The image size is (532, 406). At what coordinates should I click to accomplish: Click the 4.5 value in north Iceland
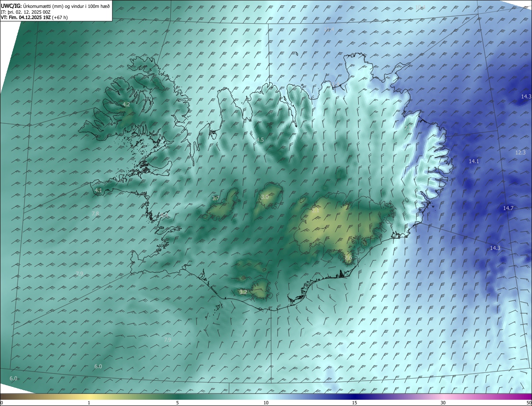[260, 140]
